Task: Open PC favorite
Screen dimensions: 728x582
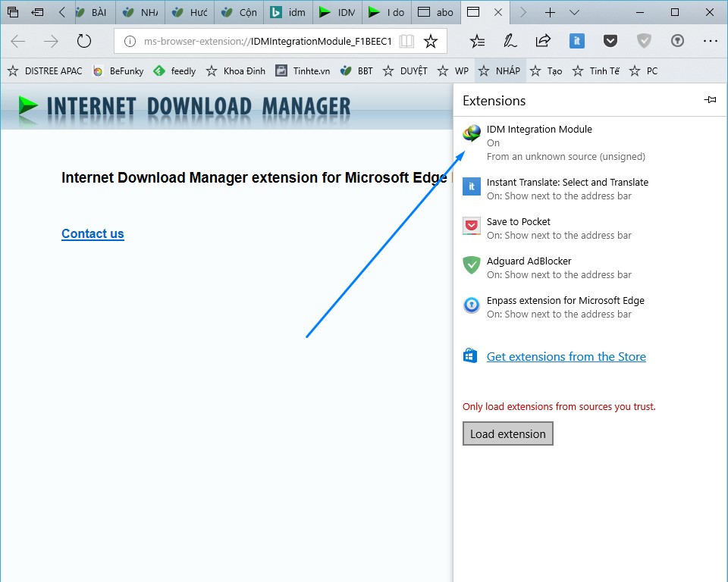Action: 644,71
